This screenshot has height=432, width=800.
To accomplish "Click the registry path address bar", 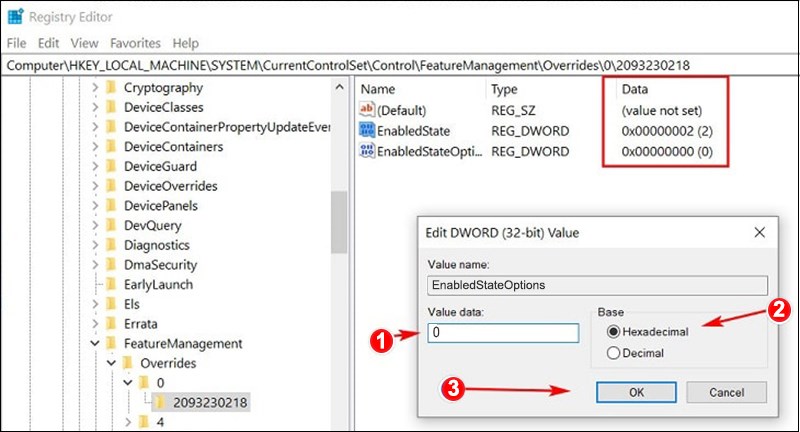I will pyautogui.click(x=400, y=65).
